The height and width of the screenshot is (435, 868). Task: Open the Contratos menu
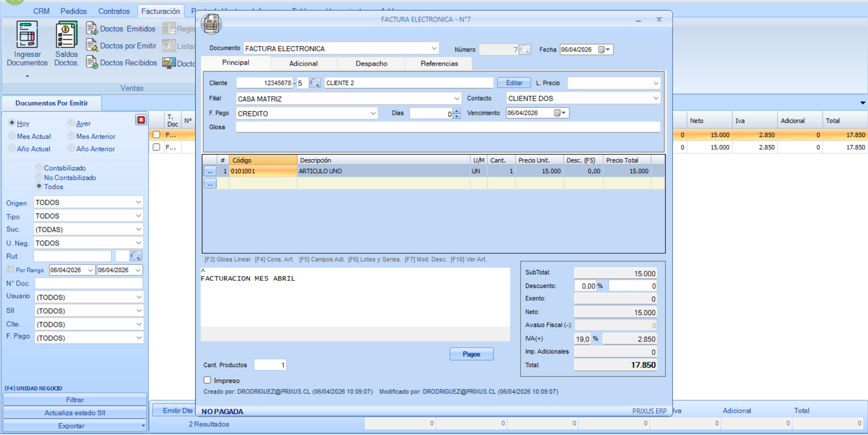tap(114, 11)
